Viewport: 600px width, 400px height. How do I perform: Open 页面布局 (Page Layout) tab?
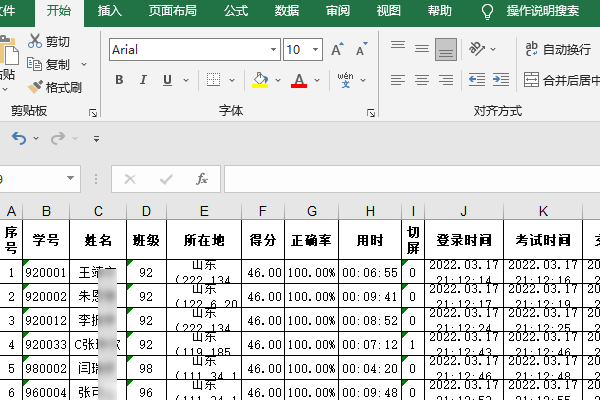point(173,11)
